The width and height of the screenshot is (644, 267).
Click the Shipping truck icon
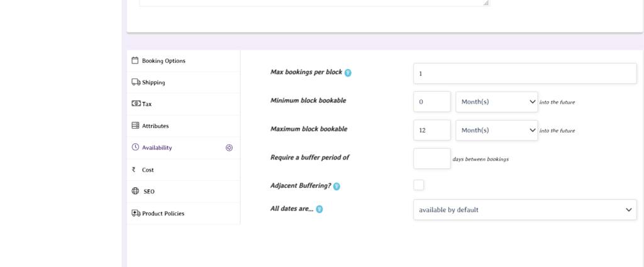pos(136,82)
